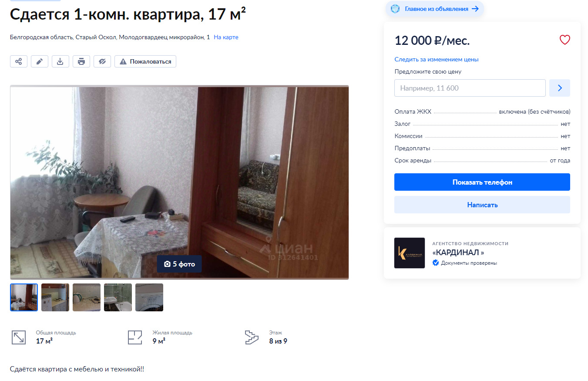
Task: Hide listing with crossed-eye icon
Action: pyautogui.click(x=102, y=61)
